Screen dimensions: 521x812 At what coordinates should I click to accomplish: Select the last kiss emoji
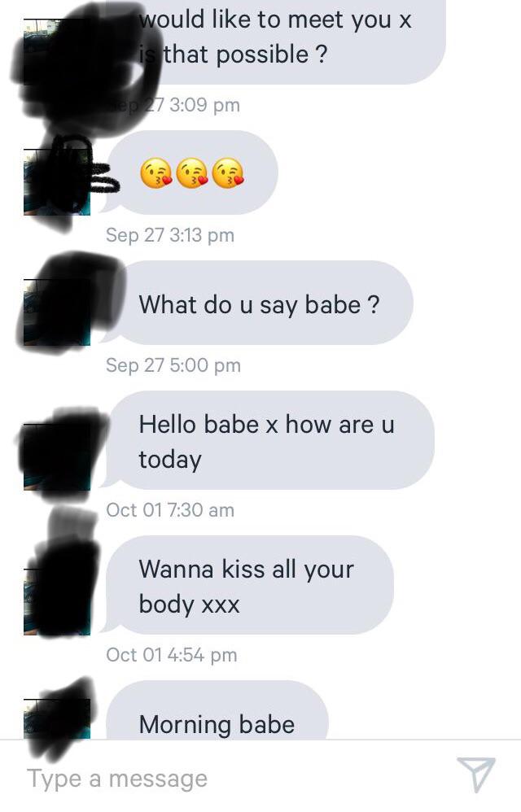(229, 173)
